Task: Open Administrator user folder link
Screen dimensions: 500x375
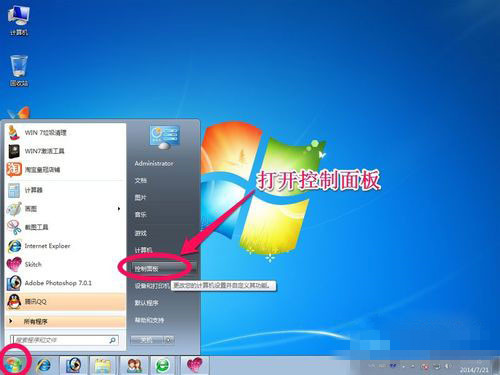Action: pos(154,163)
